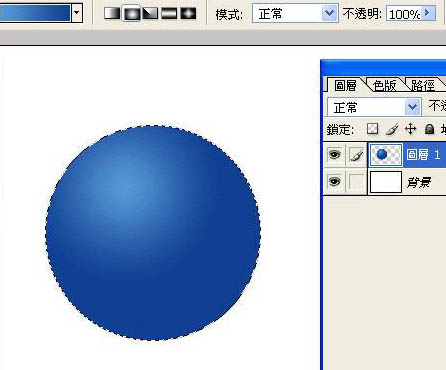Image resolution: width=446 pixels, height=370 pixels.
Task: Select the Reflected gradient style icon
Action: [x=169, y=13]
